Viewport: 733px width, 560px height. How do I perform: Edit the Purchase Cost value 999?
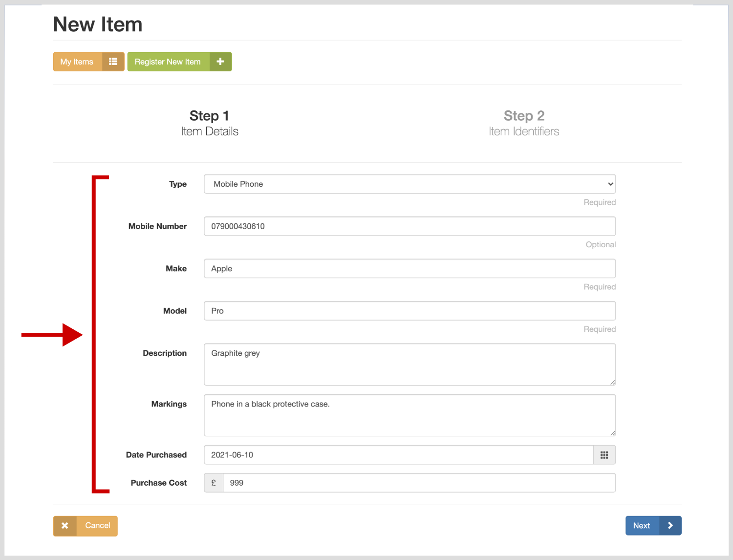point(418,483)
